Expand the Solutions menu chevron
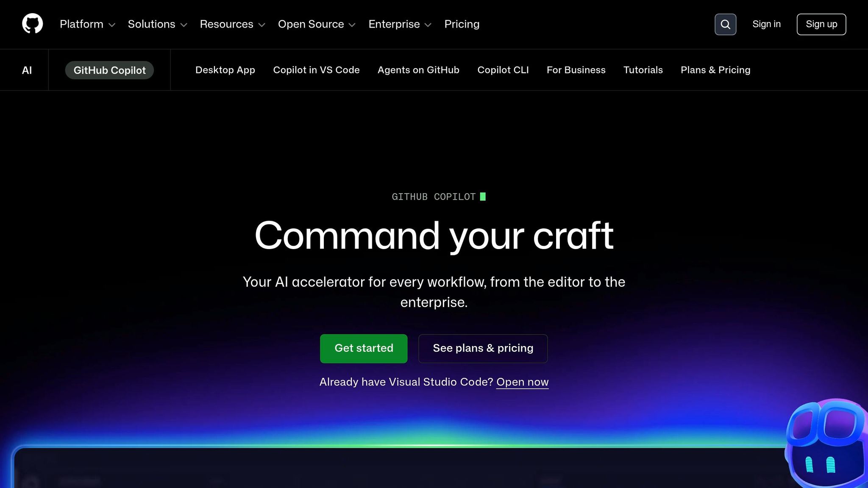 [x=184, y=25]
